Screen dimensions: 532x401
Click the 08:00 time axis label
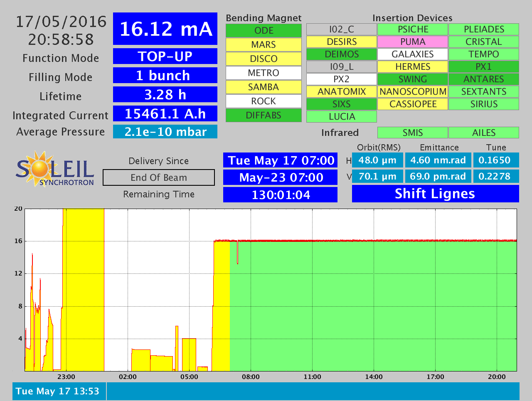(x=251, y=377)
